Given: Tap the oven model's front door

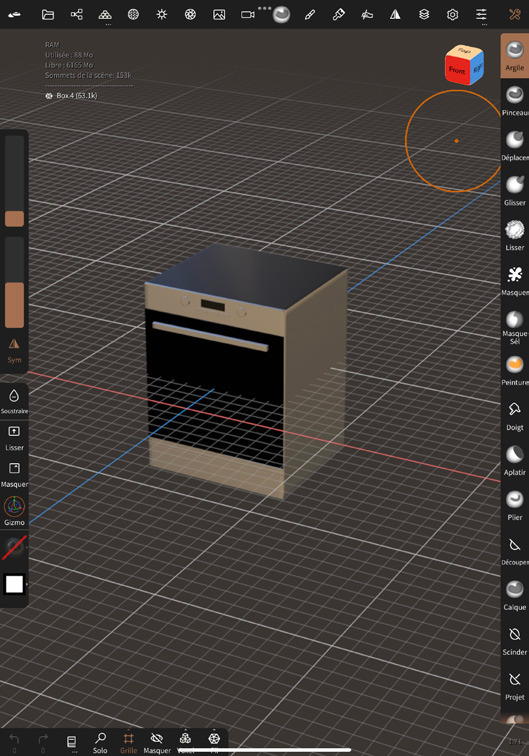Looking at the screenshot, I should pos(215,388).
